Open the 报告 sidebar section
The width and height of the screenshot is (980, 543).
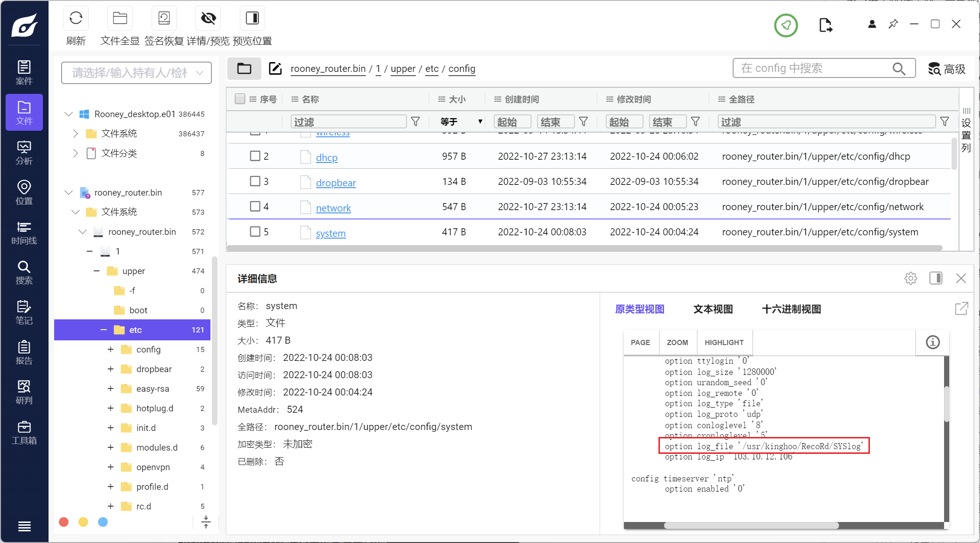(24, 353)
